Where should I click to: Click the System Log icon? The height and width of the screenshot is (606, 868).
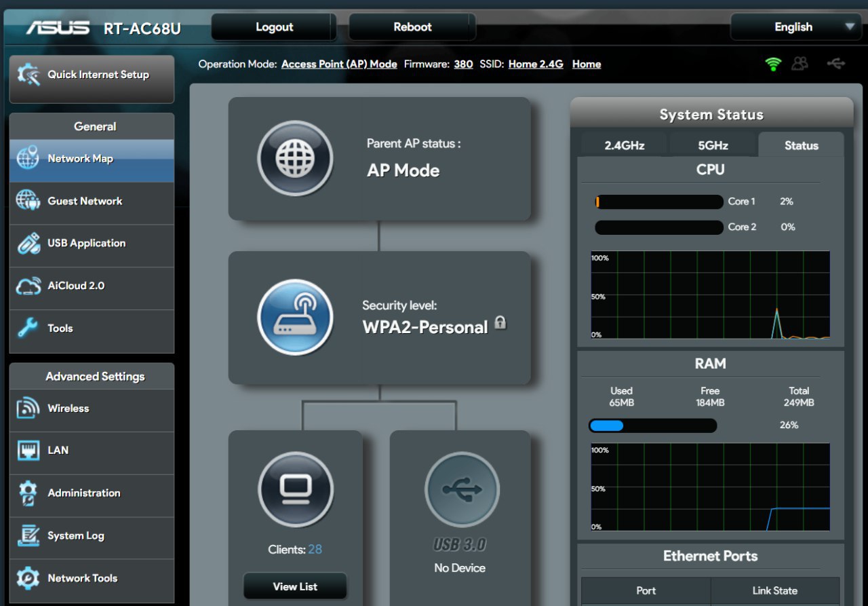point(28,536)
